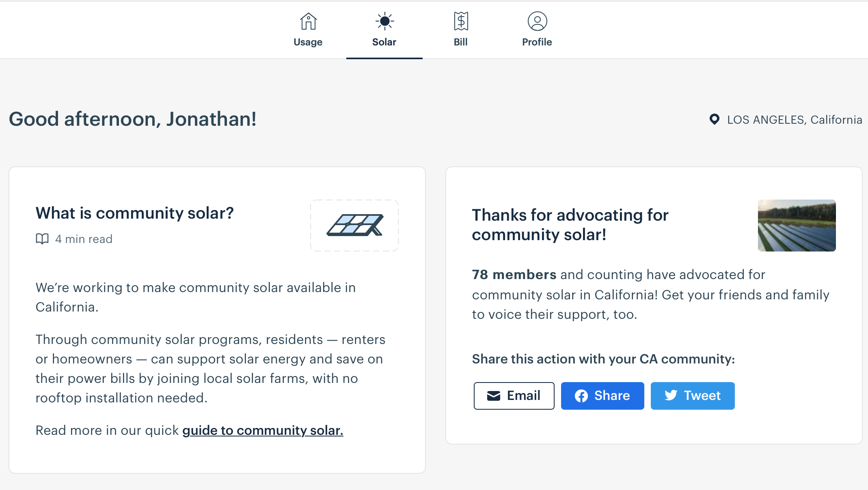Post with the Tweet button
The image size is (868, 490).
click(x=693, y=396)
